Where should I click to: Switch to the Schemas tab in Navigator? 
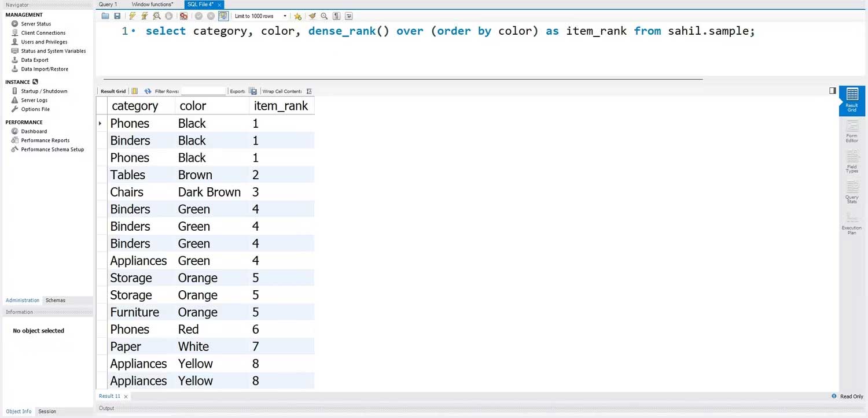pyautogui.click(x=56, y=300)
